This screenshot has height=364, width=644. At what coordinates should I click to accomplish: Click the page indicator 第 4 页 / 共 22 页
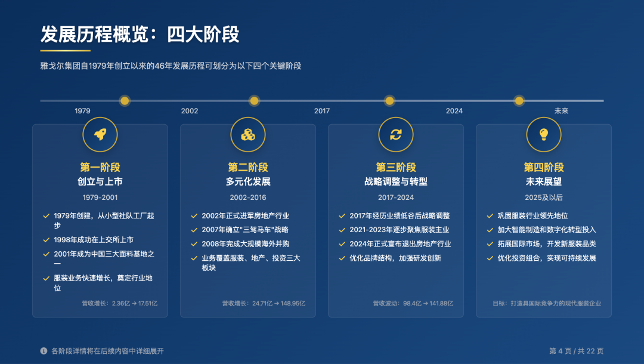pyautogui.click(x=577, y=351)
